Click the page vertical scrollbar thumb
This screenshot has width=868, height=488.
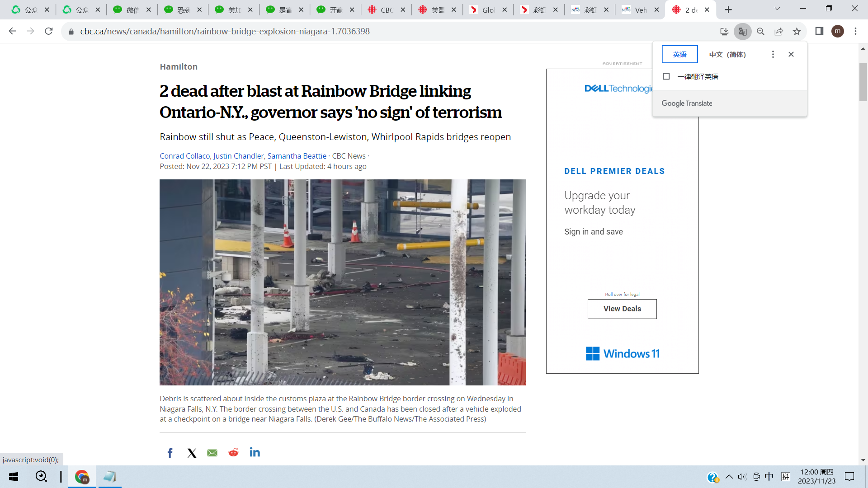pos(863,82)
